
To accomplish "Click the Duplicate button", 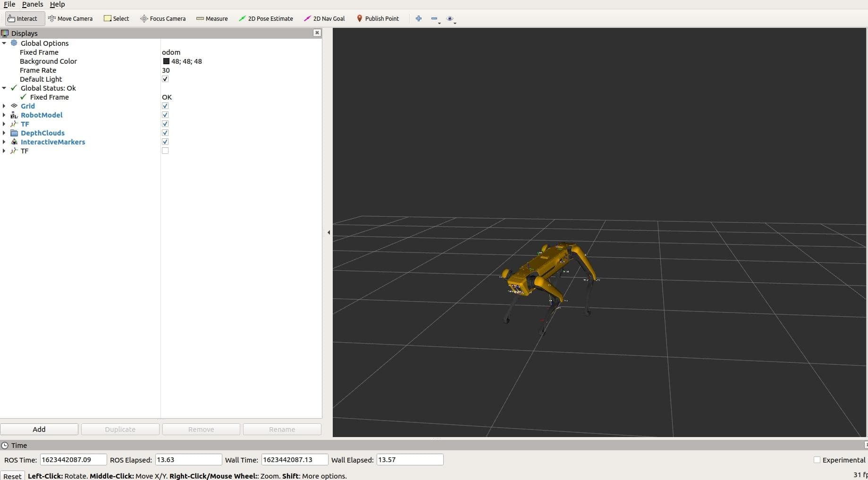I will [x=120, y=429].
